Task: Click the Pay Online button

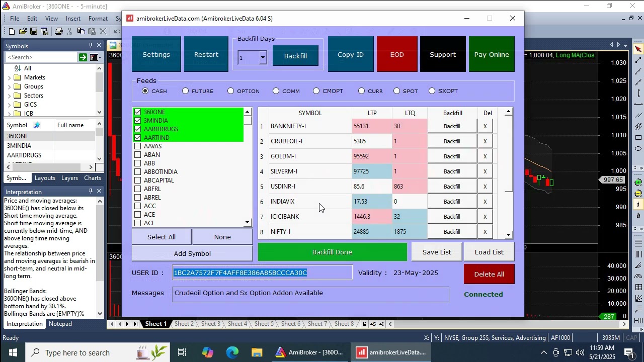Action: pyautogui.click(x=492, y=54)
